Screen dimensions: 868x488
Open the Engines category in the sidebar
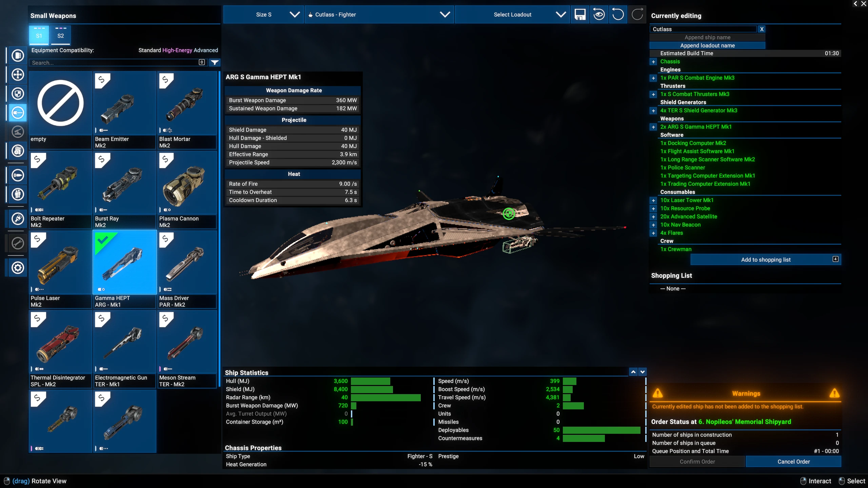18,55
